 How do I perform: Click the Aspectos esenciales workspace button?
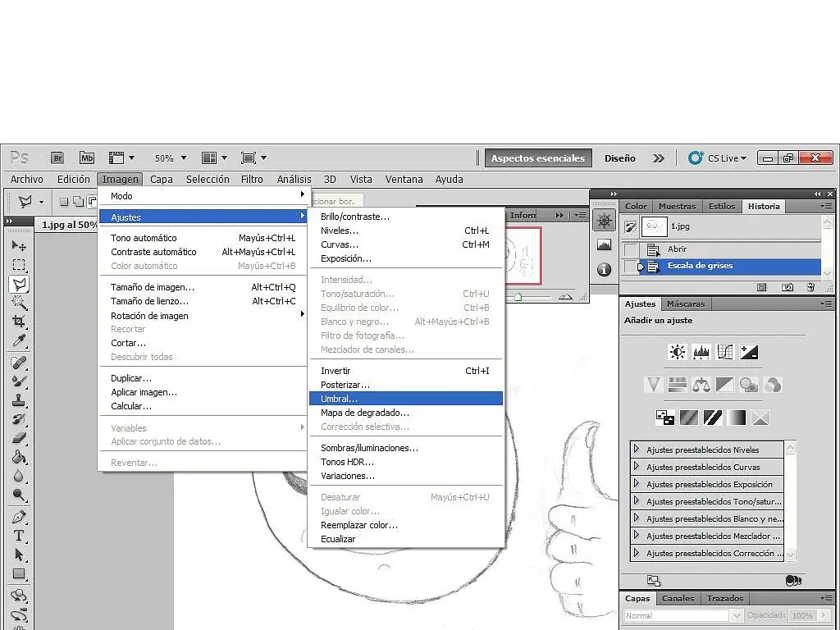coord(538,158)
